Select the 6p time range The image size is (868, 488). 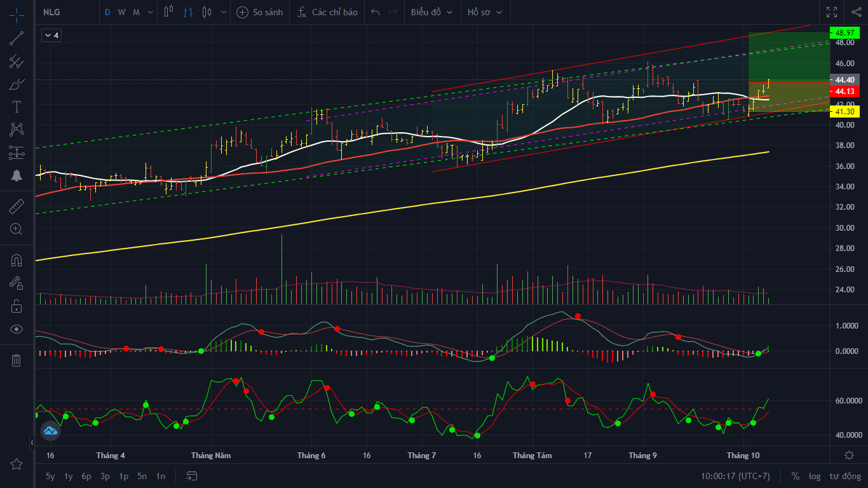pyautogui.click(x=86, y=476)
